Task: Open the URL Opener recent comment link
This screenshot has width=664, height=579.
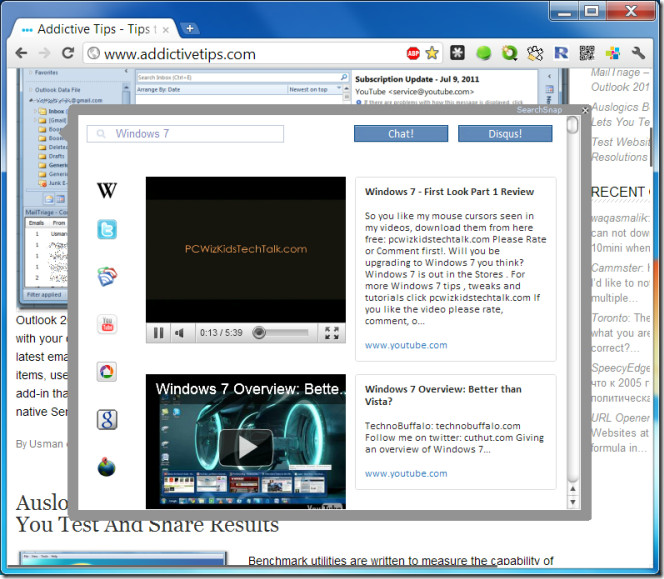Action: pos(620,418)
